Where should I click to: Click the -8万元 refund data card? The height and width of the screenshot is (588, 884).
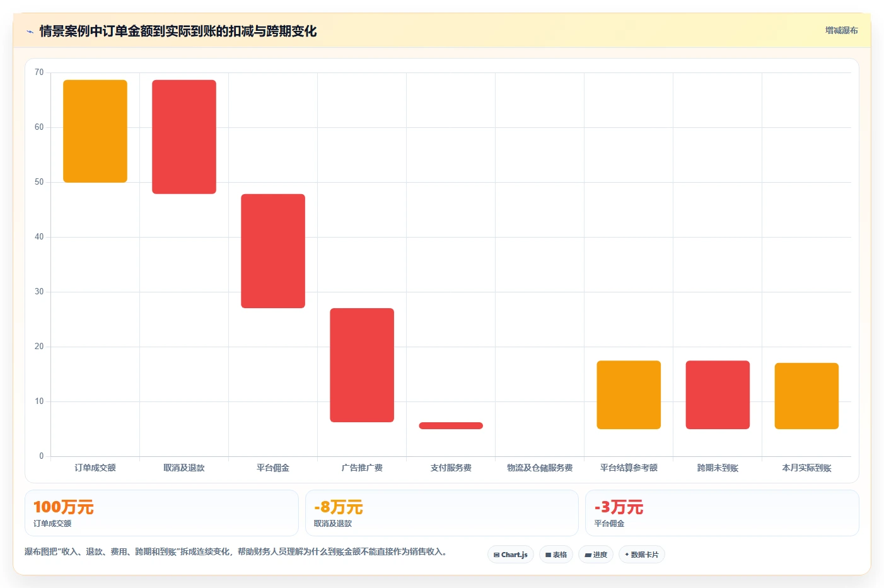click(x=441, y=513)
